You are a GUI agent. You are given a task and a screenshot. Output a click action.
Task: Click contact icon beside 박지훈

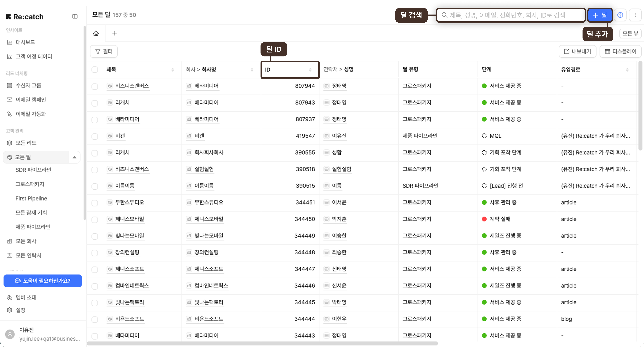[327, 219]
